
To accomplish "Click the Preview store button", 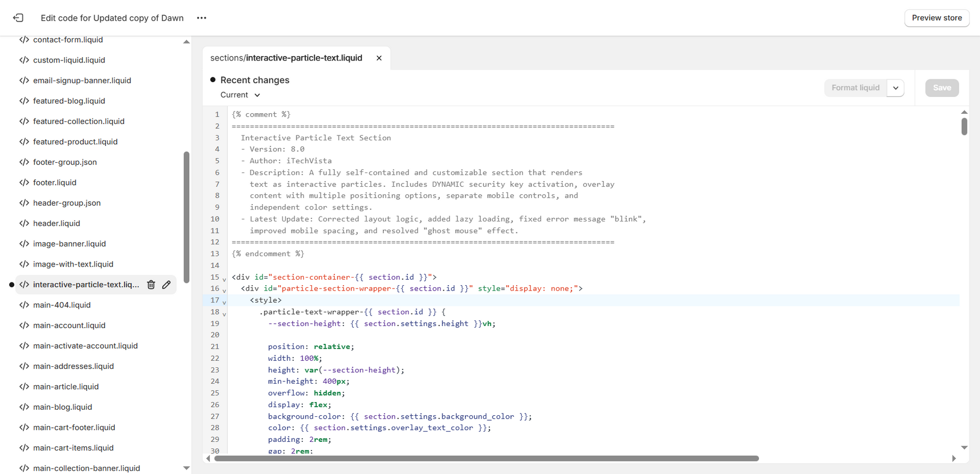I will click(937, 18).
